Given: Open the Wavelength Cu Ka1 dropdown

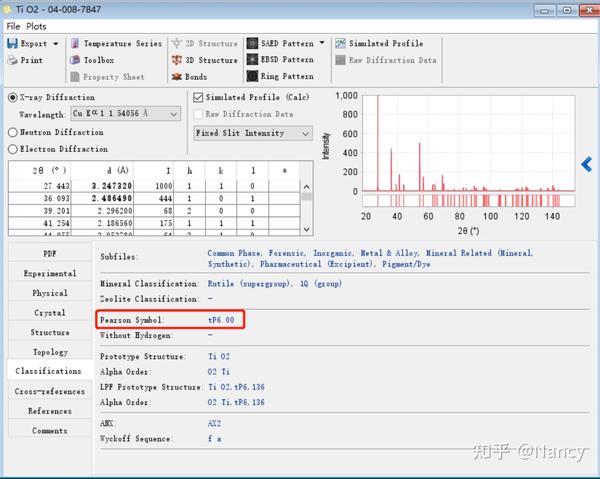Looking at the screenshot, I should click(x=126, y=114).
